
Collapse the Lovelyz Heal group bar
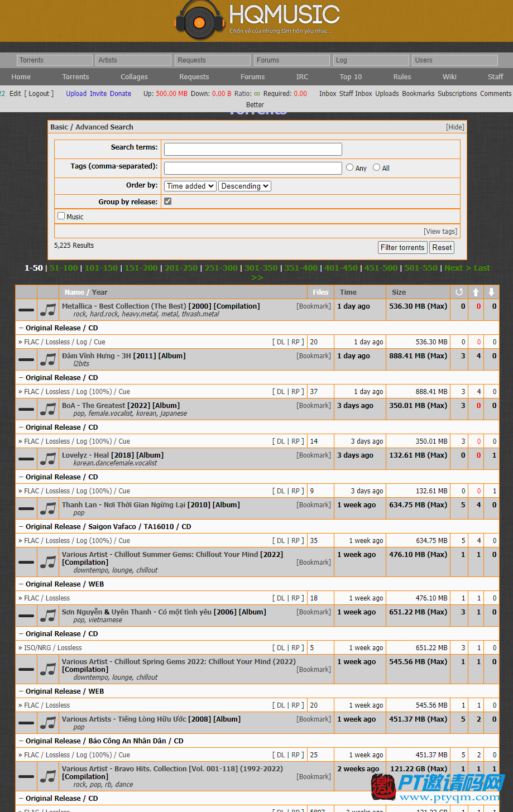[26, 459]
